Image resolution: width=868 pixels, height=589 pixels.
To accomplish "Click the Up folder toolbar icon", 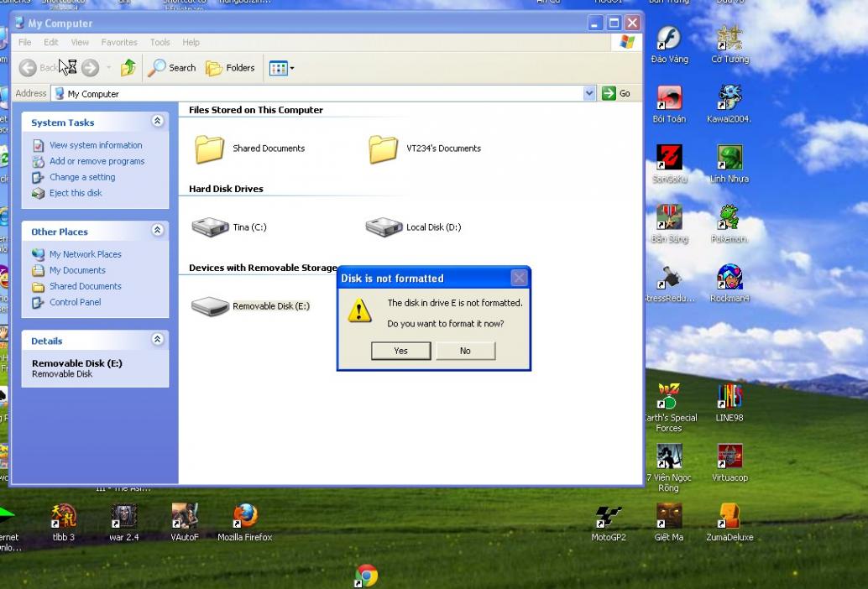I will tap(128, 68).
